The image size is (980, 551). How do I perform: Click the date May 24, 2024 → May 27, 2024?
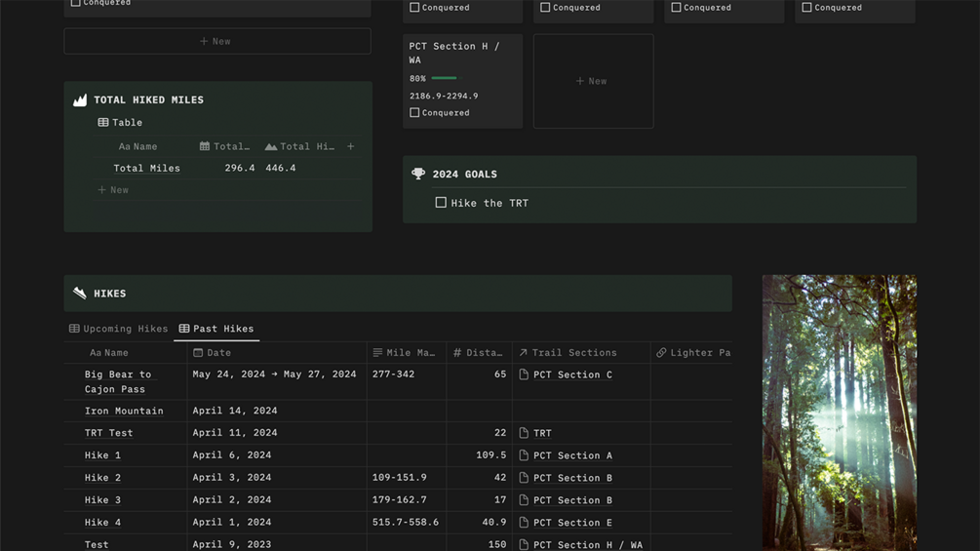pos(274,374)
